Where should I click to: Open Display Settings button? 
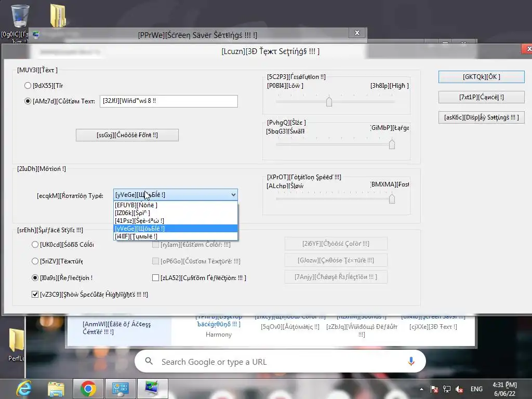(481, 117)
